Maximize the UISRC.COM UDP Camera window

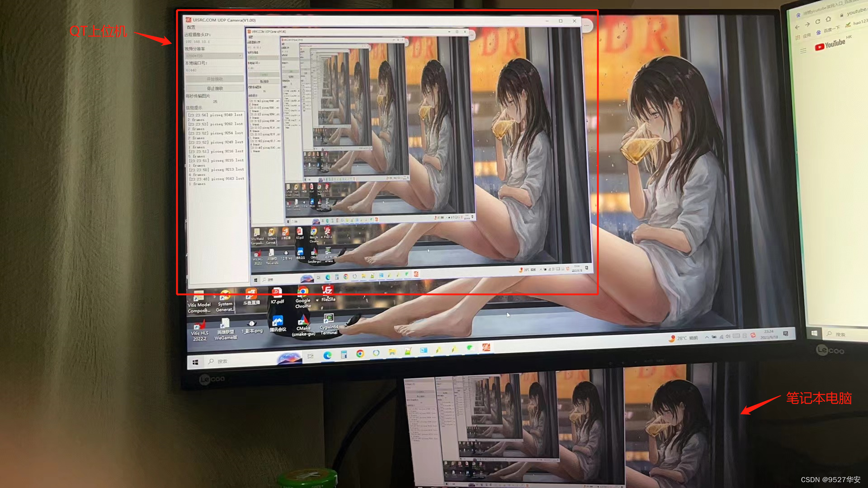click(x=561, y=21)
